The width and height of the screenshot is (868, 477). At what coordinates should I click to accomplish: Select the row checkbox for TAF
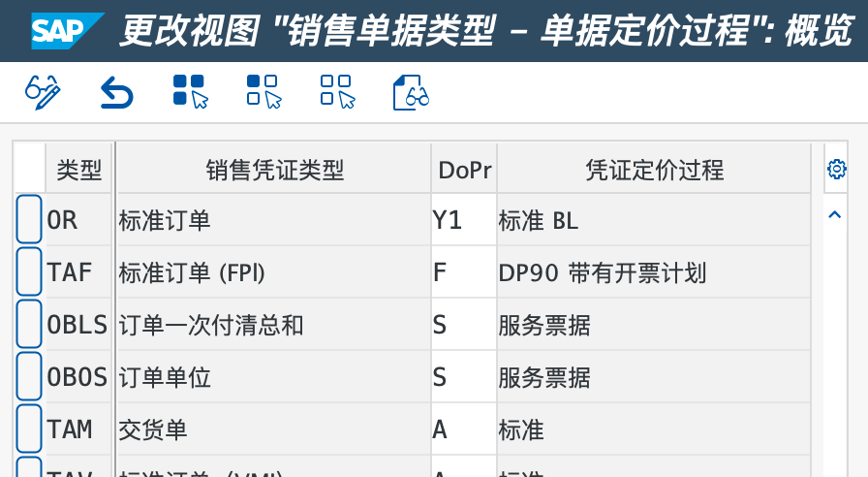click(30, 271)
